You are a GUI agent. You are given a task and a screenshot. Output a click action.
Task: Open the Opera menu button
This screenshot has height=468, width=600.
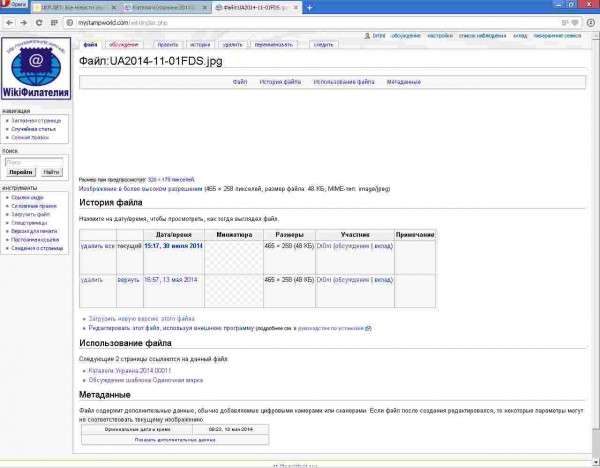(x=14, y=5)
